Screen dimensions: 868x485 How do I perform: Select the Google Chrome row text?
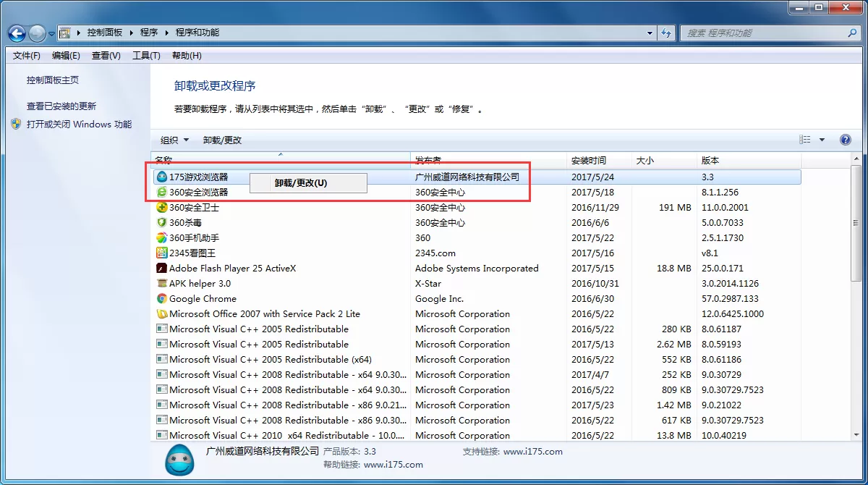203,298
